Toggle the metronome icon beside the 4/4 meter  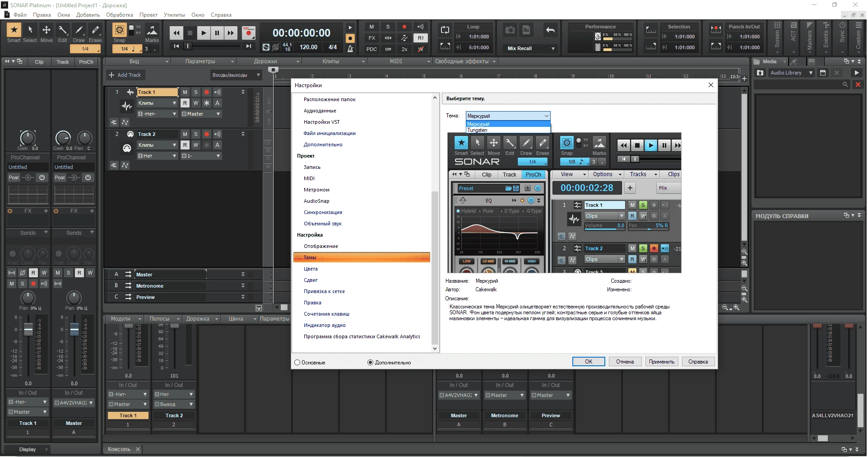click(350, 48)
